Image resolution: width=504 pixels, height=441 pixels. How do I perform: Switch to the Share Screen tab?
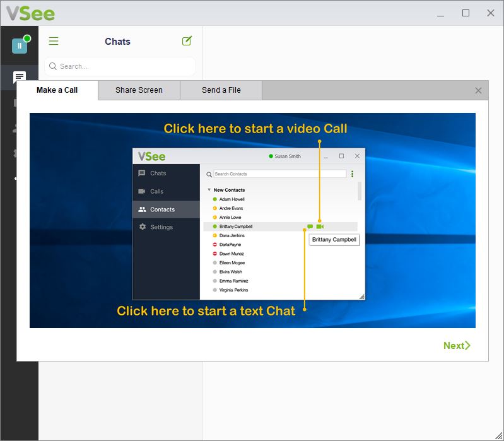[139, 90]
